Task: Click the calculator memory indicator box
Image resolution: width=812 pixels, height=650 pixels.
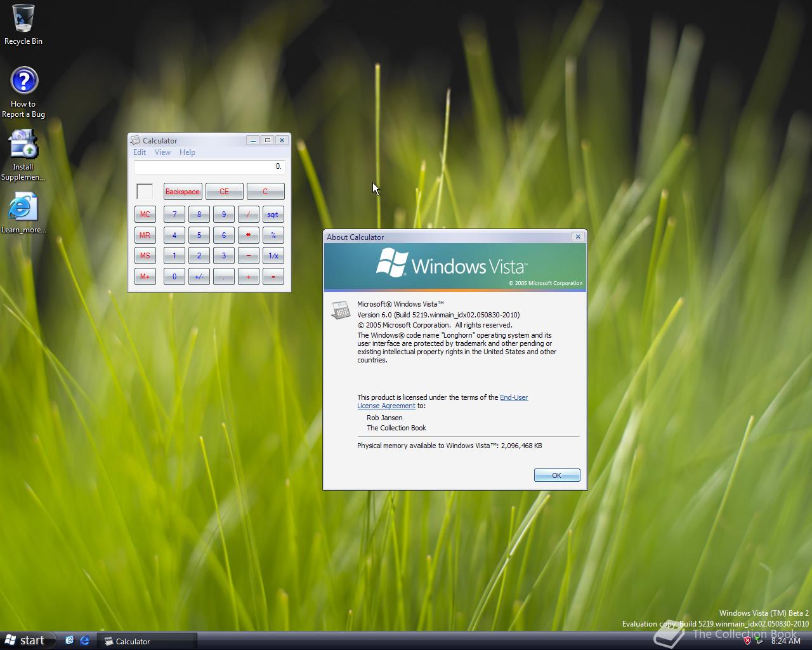Action: [145, 192]
